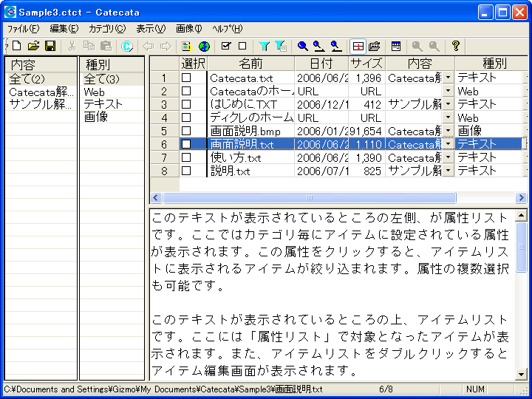Click 内容 header in item list table

pyautogui.click(x=420, y=64)
